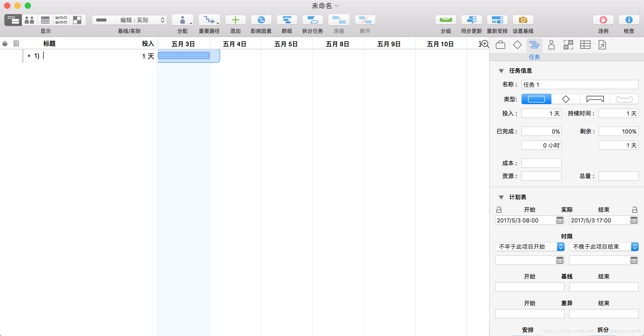Set baseline with camera icon
Screen dimensions: 644x336
tap(523, 20)
